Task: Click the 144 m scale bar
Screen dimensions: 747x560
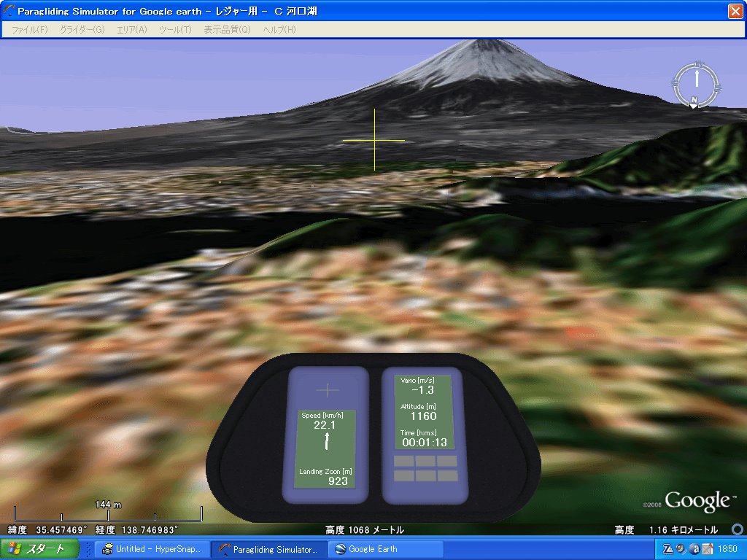Action: pos(108,511)
